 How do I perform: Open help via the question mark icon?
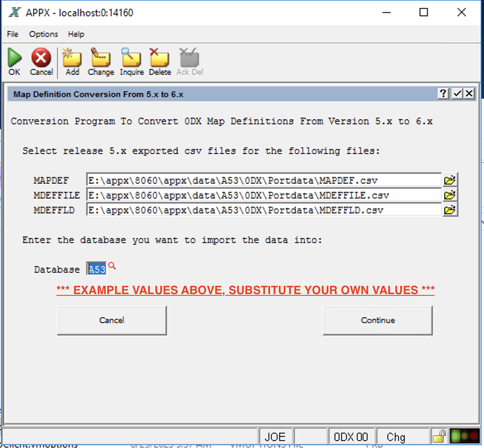click(443, 94)
